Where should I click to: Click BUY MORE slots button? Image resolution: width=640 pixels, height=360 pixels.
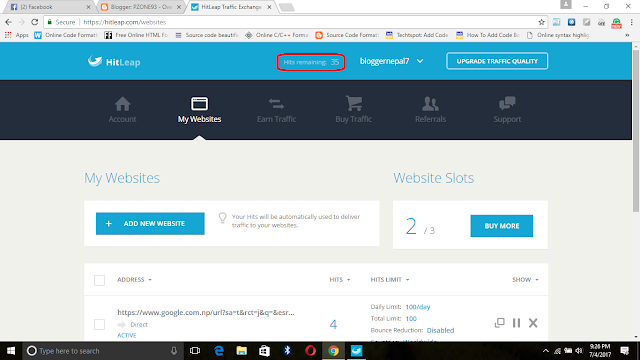502,226
